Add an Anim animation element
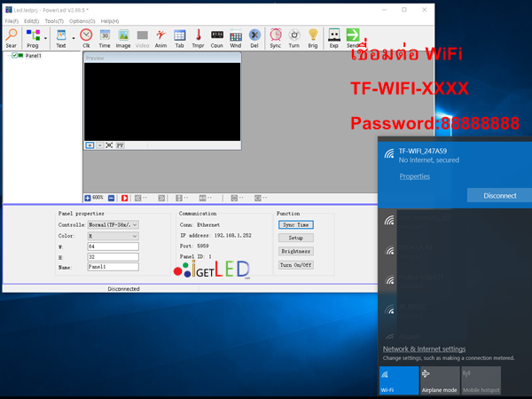The width and height of the screenshot is (532, 399). click(x=160, y=38)
